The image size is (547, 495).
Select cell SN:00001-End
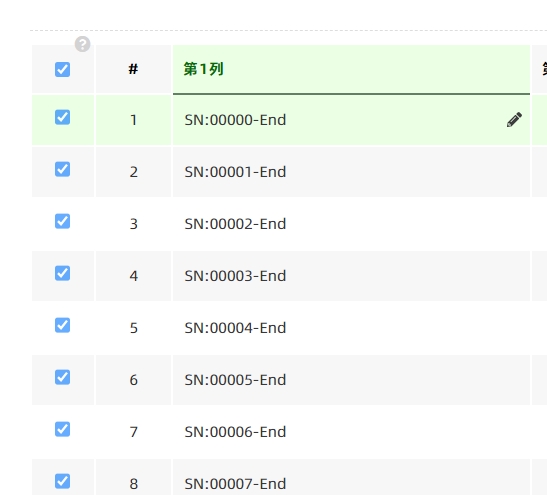point(351,172)
